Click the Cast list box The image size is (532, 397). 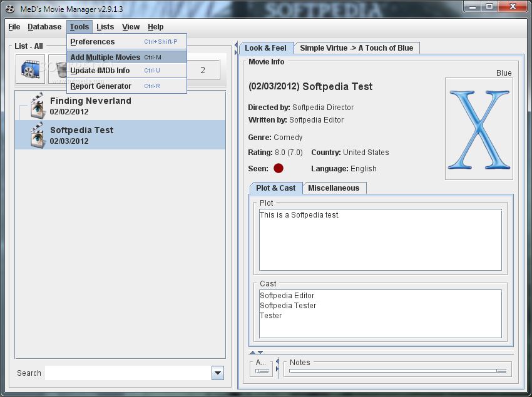click(381, 314)
